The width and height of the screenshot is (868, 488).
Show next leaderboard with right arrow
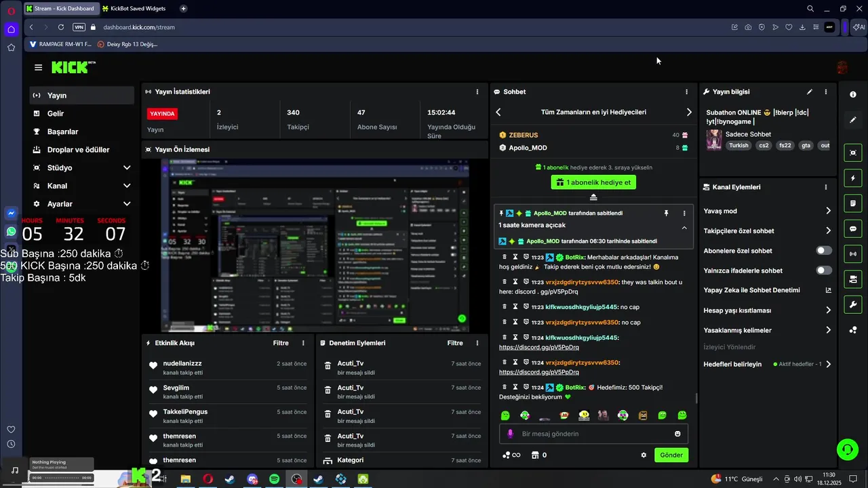point(689,112)
